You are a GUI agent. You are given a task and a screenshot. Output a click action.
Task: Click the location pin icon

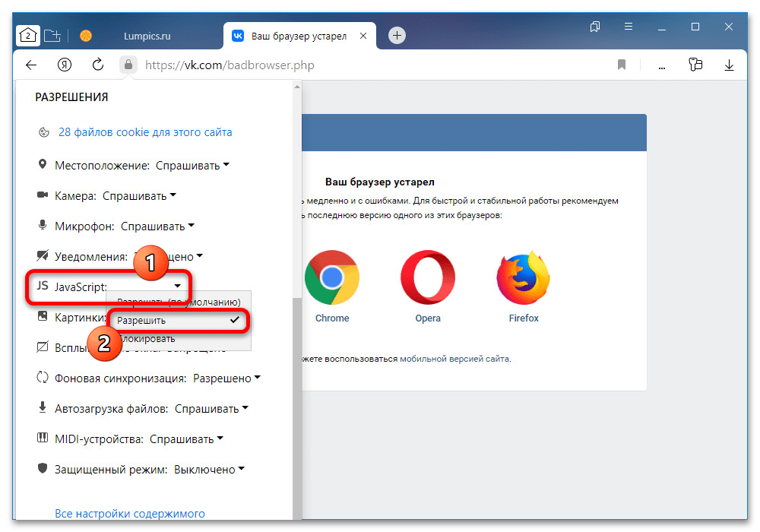click(x=43, y=164)
